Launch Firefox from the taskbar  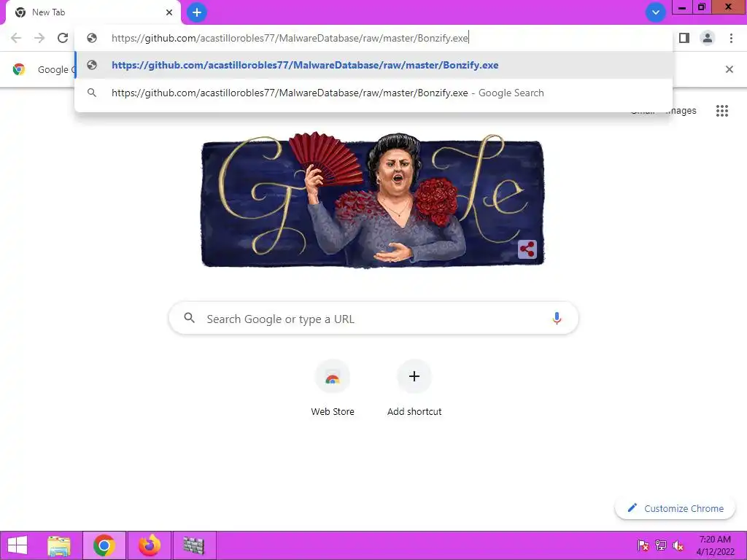click(150, 545)
